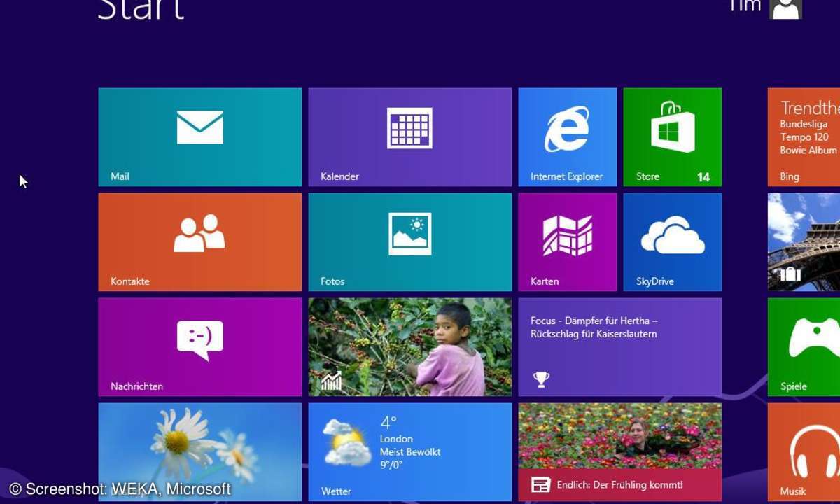Click the "Wetter" tile label
The width and height of the screenshot is (840, 504).
(x=336, y=491)
